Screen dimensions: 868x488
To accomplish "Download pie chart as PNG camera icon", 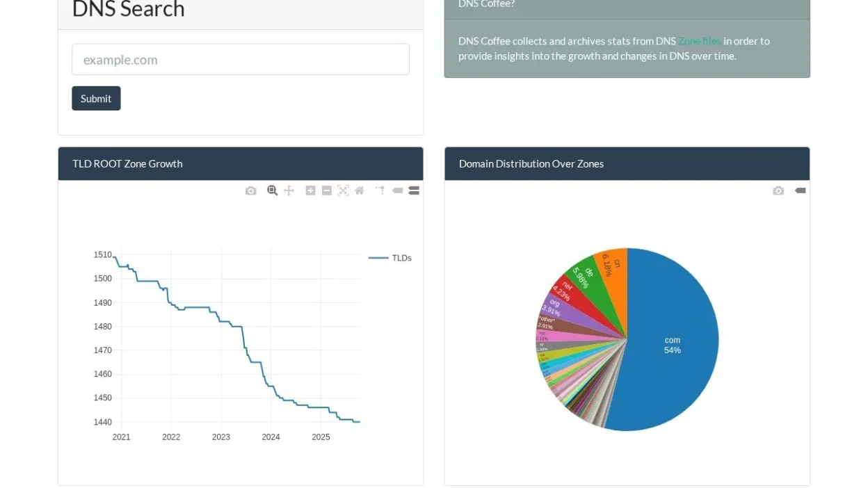I will point(778,190).
